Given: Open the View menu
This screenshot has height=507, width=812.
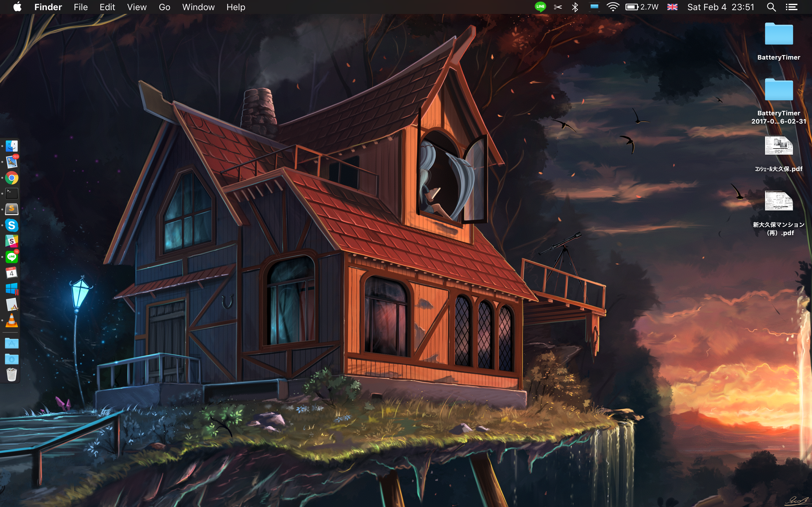Looking at the screenshot, I should (x=137, y=7).
